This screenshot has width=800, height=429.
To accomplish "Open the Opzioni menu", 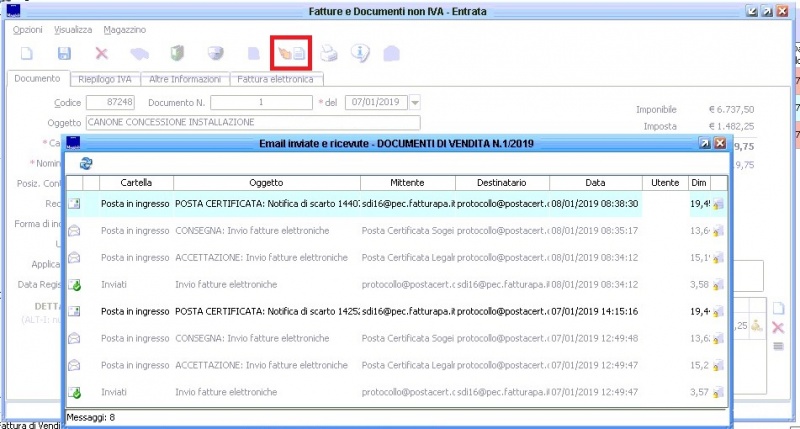I will pos(27,30).
